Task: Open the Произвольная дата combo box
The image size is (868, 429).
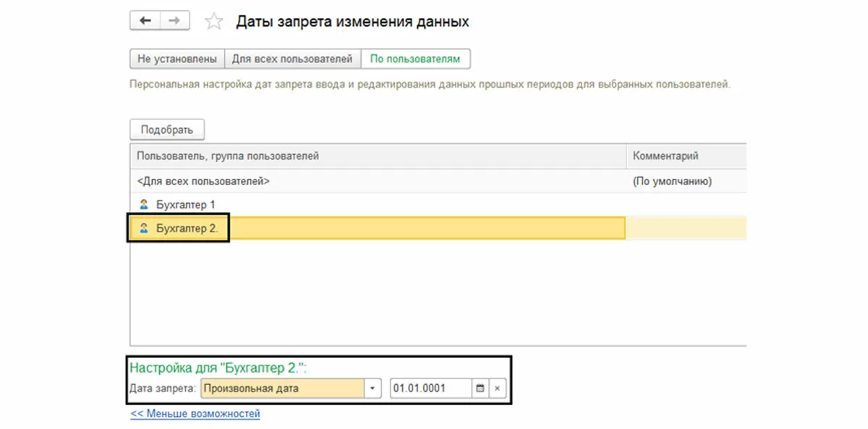Action: tap(282, 388)
